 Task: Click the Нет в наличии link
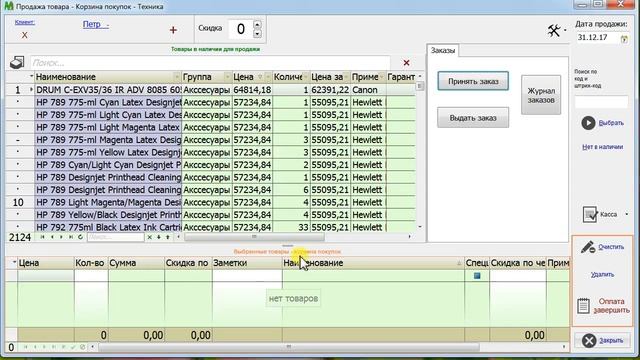coord(602,147)
